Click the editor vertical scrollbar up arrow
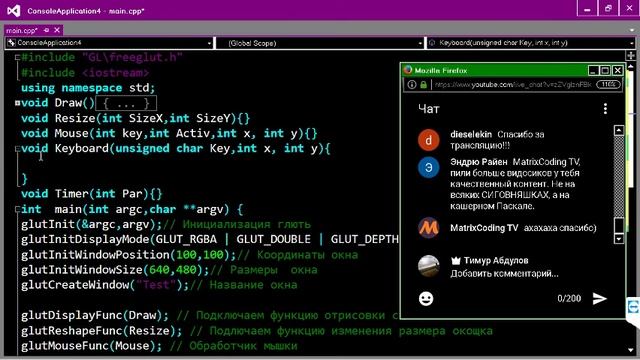Screen dimensions: 640x360 click(x=631, y=67)
